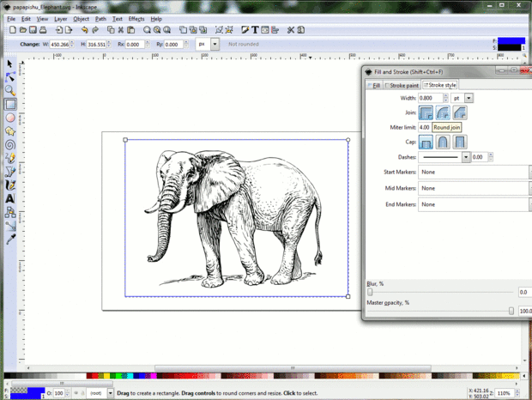Choose the Spiral tool
The image size is (532, 400).
pyautogui.click(x=10, y=144)
